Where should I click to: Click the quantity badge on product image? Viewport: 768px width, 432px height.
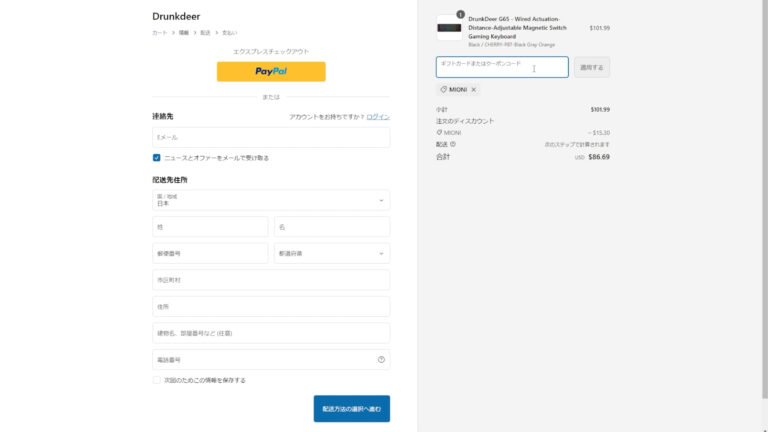tap(460, 15)
